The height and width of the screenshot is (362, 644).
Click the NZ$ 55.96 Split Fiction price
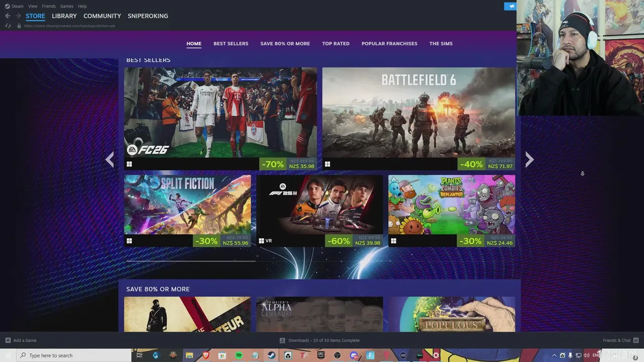tap(235, 243)
